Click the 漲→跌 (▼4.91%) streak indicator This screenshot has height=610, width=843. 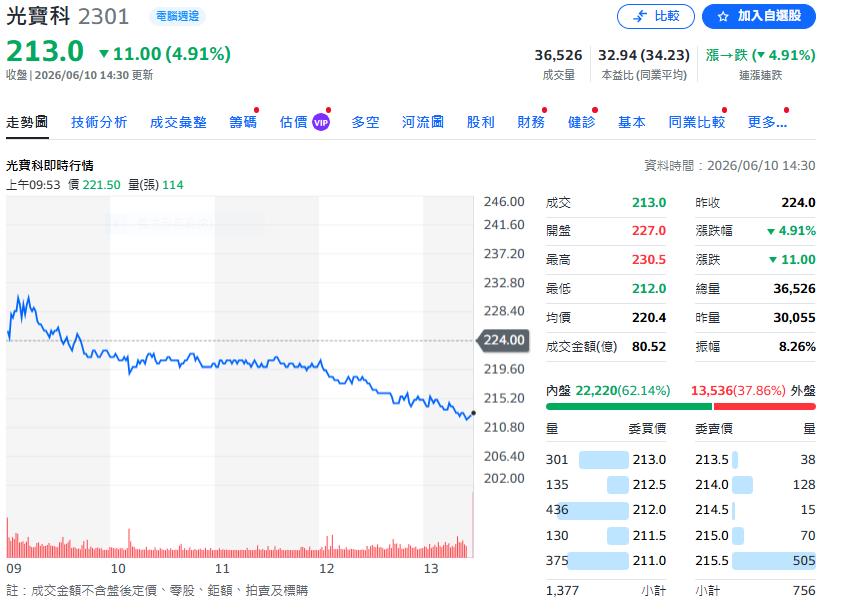760,55
